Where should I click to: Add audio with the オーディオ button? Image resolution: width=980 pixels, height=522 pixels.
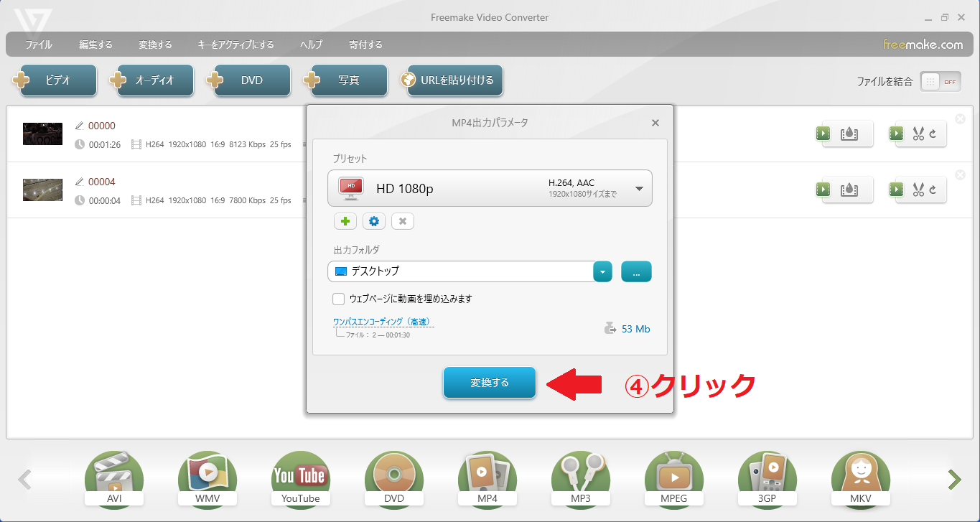[151, 80]
